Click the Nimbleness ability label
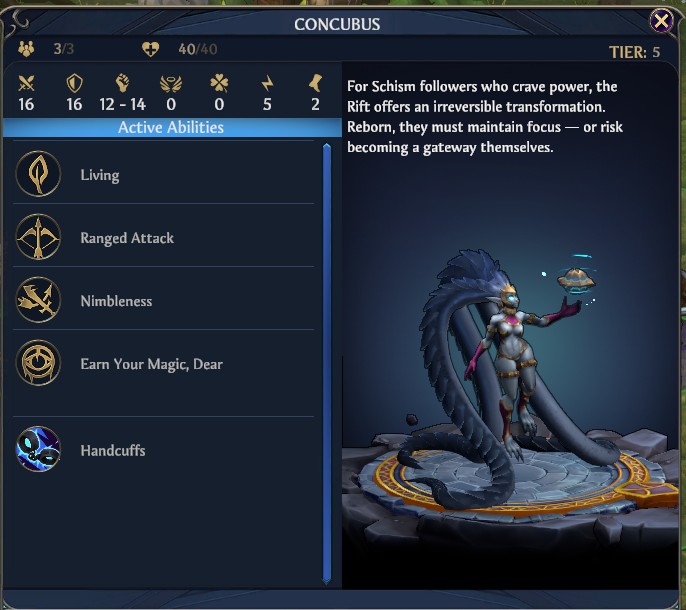The height and width of the screenshot is (610, 686). [116, 301]
